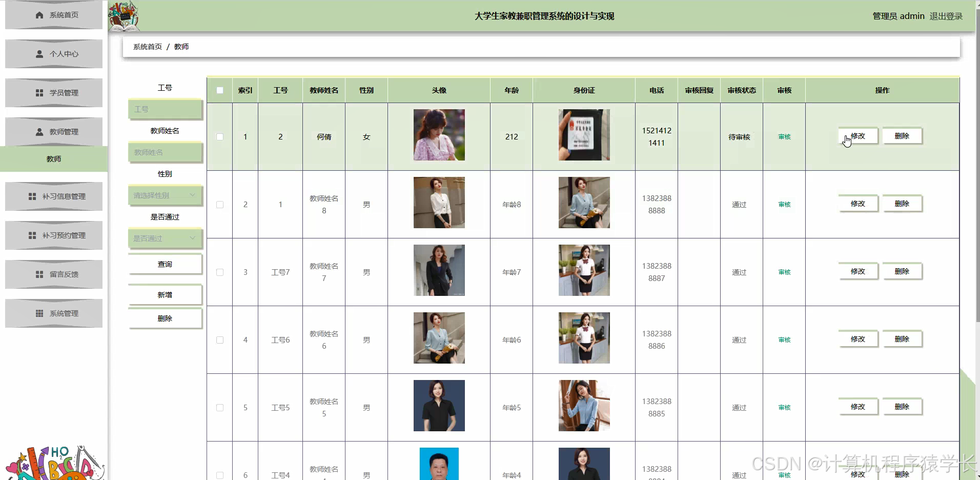Check the checkbox for row 教师姓名8
This screenshot has height=480, width=980.
point(220,205)
